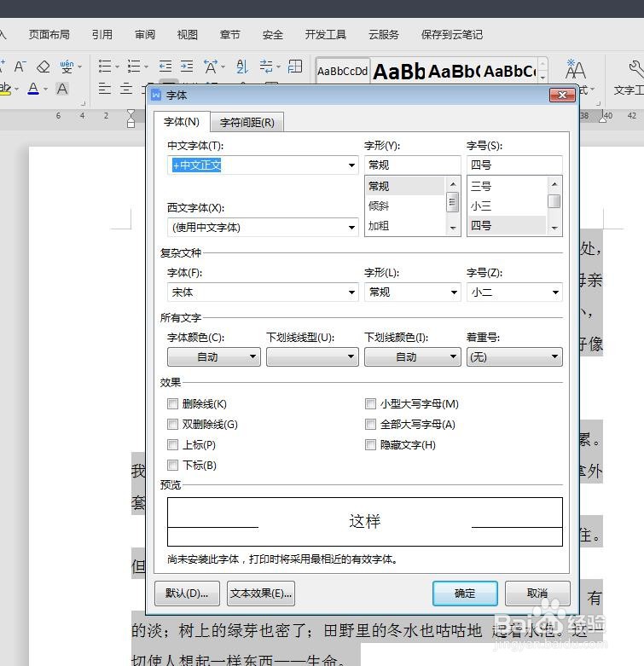Open the 审阅 ribbon tab
The width and height of the screenshot is (644, 666).
(145, 34)
